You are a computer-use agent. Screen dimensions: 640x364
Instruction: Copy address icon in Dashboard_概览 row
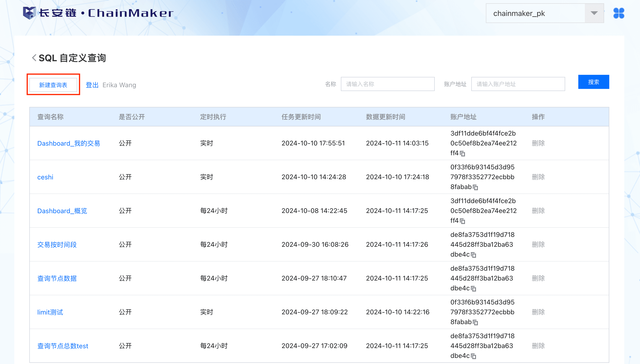(x=462, y=221)
